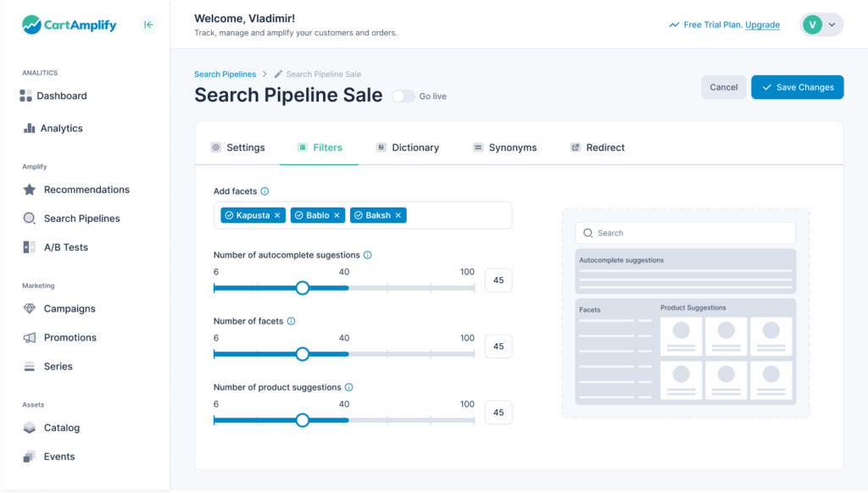Click the Save Changes button
This screenshot has height=493, width=868.
(797, 87)
